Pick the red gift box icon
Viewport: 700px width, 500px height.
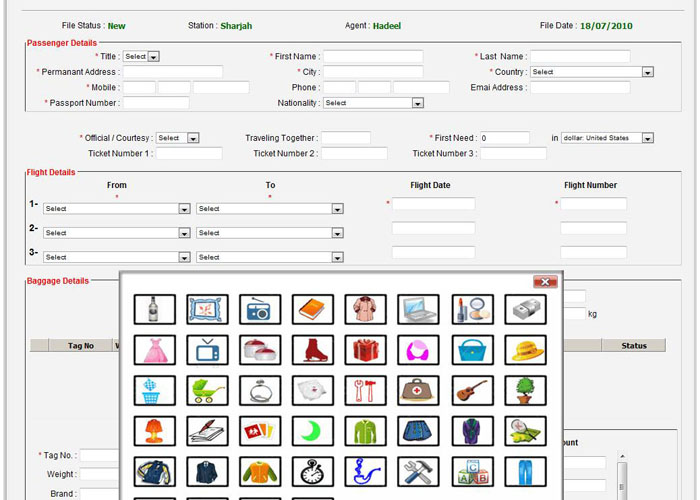(x=366, y=350)
